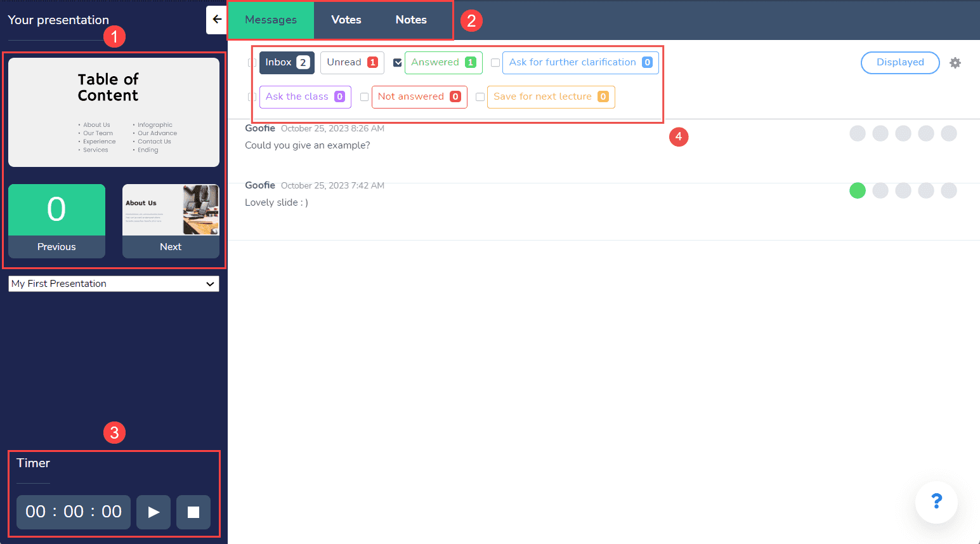Image resolution: width=980 pixels, height=544 pixels.
Task: Tick the checkbox beside Ask the class
Action: [x=252, y=97]
